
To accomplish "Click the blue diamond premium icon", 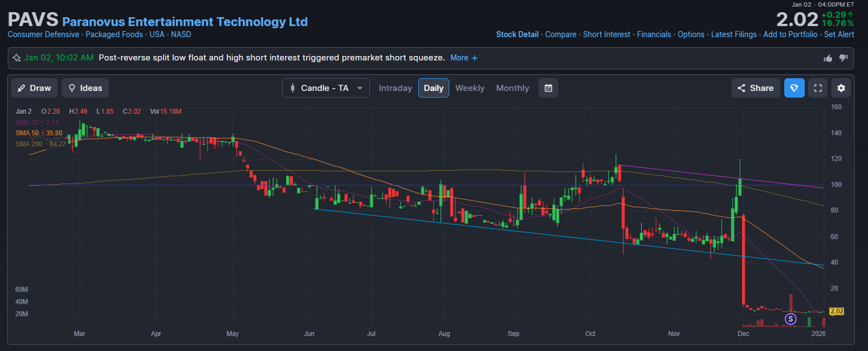I will (x=794, y=88).
